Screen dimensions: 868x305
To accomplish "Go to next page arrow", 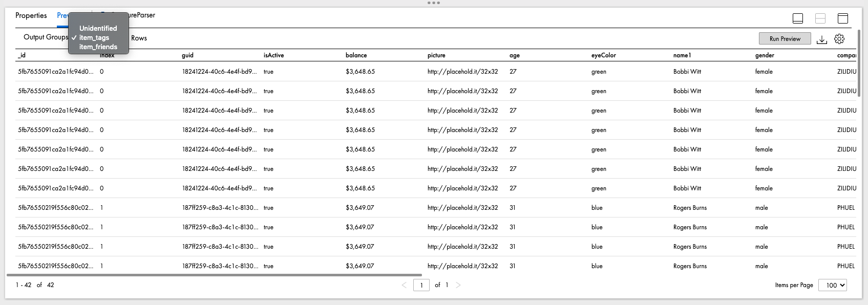I will click(458, 285).
